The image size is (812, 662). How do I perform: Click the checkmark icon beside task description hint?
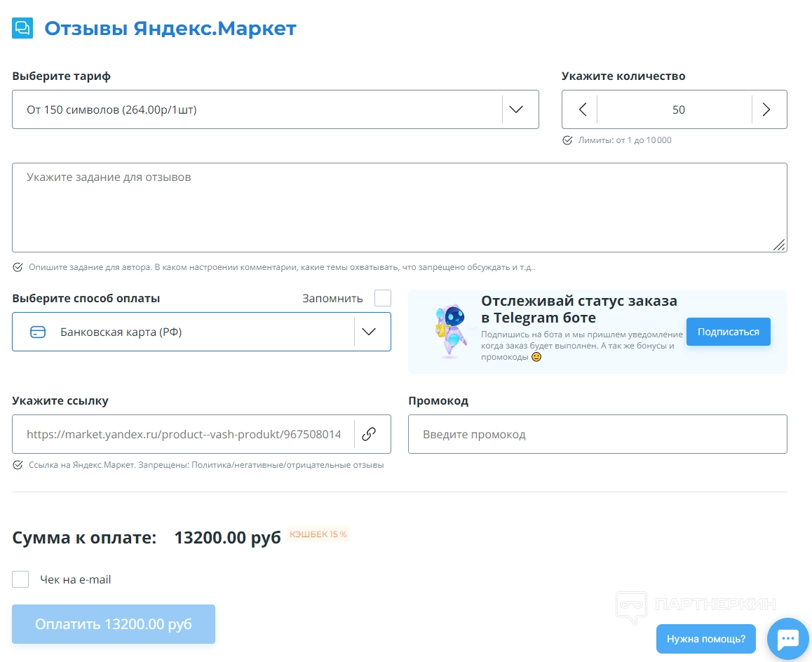[18, 267]
